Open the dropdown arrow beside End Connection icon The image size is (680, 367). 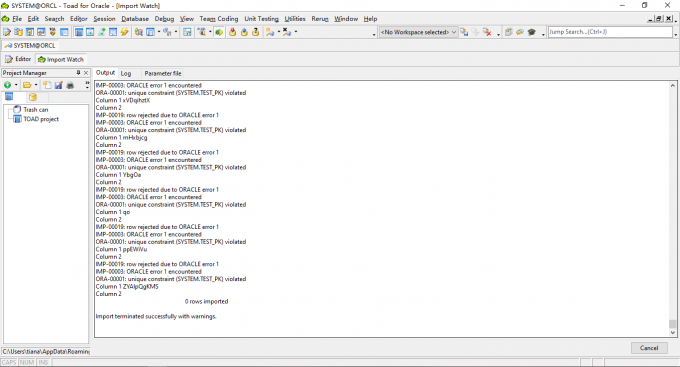pos(296,32)
